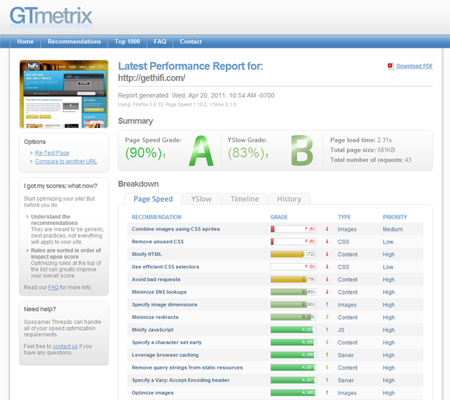The image size is (450, 400).
Task: Open Recommendations in the navigation bar
Action: pyautogui.click(x=74, y=42)
